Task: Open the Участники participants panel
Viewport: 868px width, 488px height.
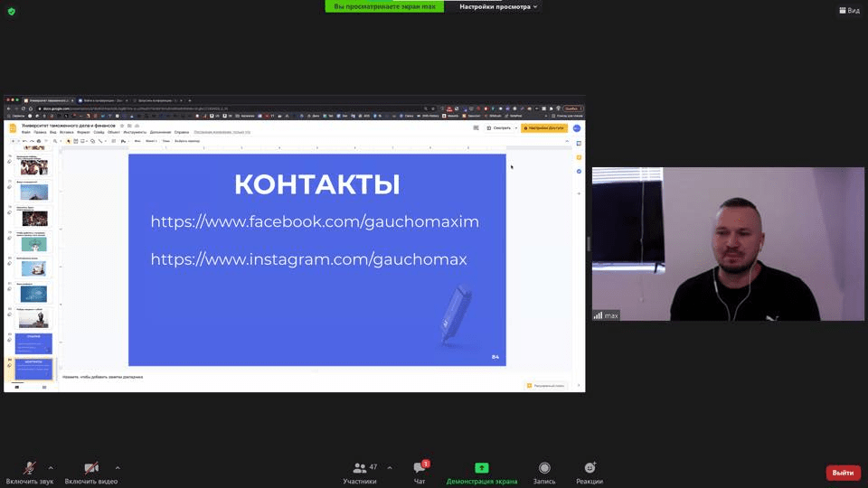Action: [x=360, y=473]
